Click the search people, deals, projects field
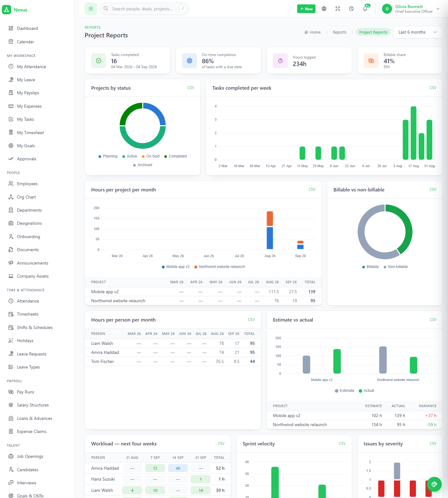The width and height of the screenshot is (448, 498). 144,9
